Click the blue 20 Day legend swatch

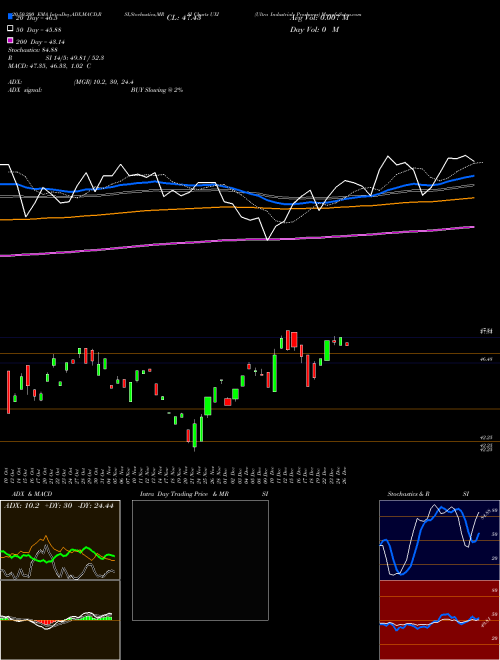10,17
